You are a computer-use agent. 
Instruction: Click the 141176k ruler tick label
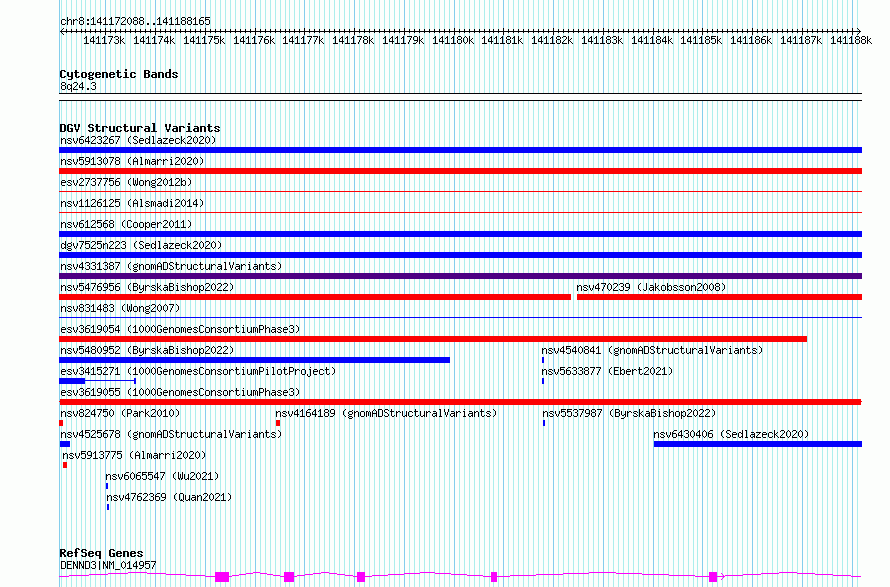[254, 41]
